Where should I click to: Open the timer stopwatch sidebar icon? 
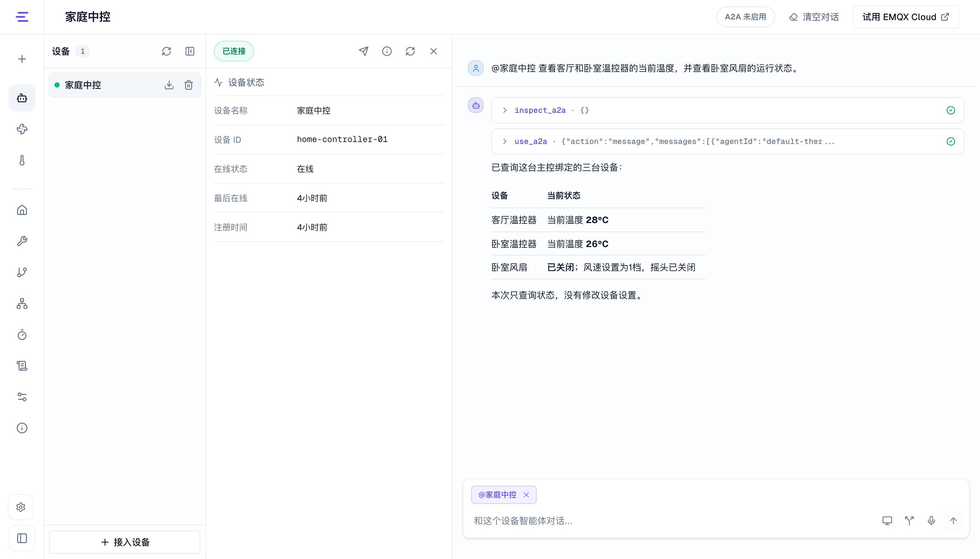point(22,335)
